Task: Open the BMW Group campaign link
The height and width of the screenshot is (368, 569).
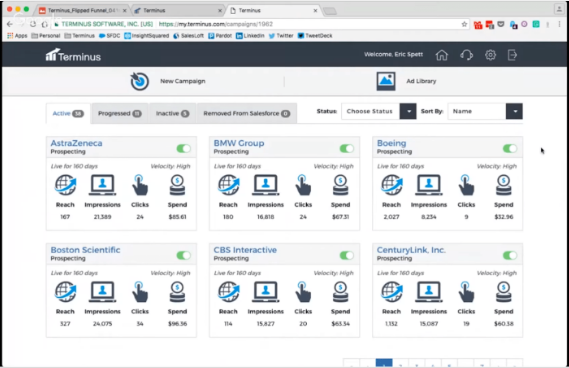Action: (x=239, y=143)
